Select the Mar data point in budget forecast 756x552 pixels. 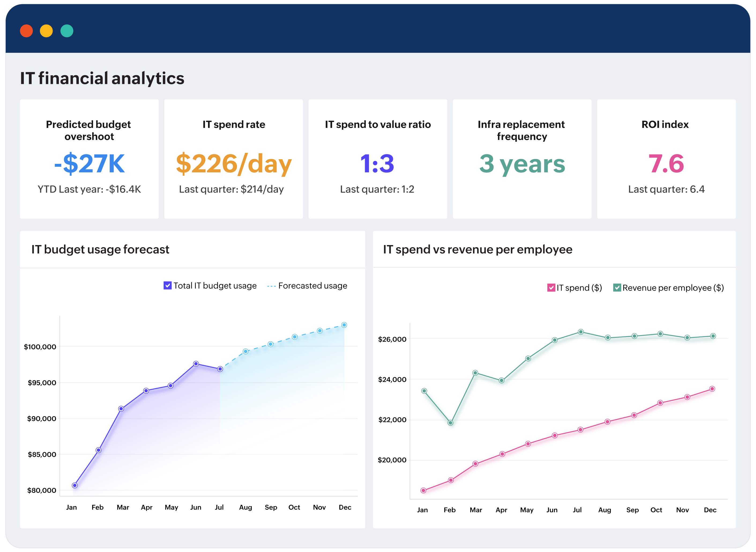point(121,409)
